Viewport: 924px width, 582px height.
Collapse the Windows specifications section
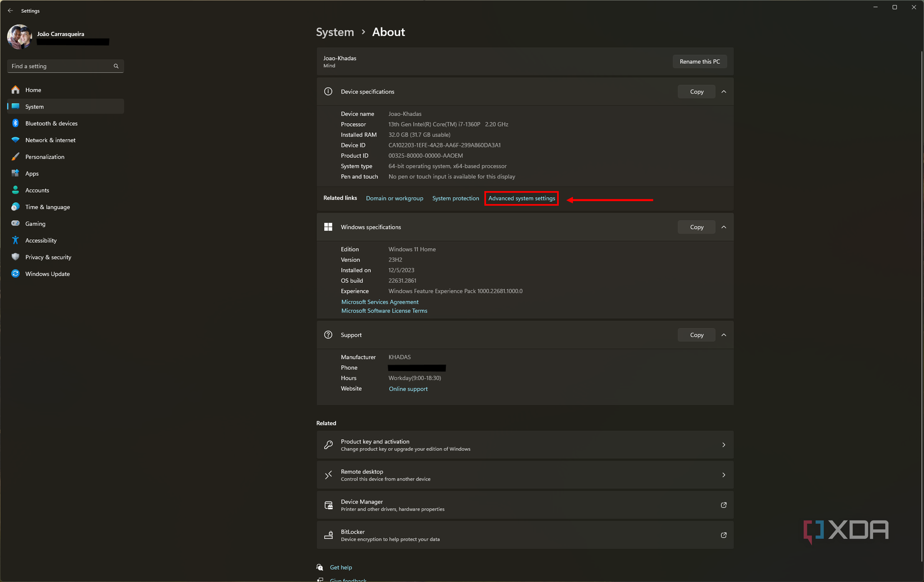pyautogui.click(x=724, y=227)
